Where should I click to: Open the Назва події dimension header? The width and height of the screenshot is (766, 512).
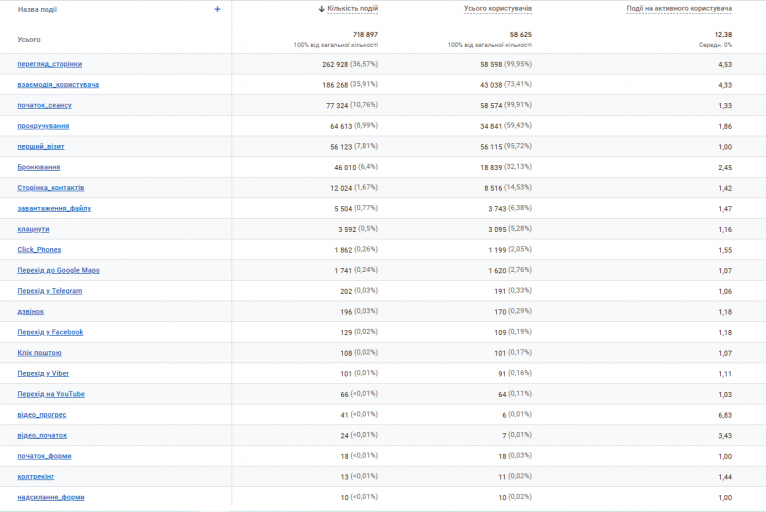(x=37, y=9)
